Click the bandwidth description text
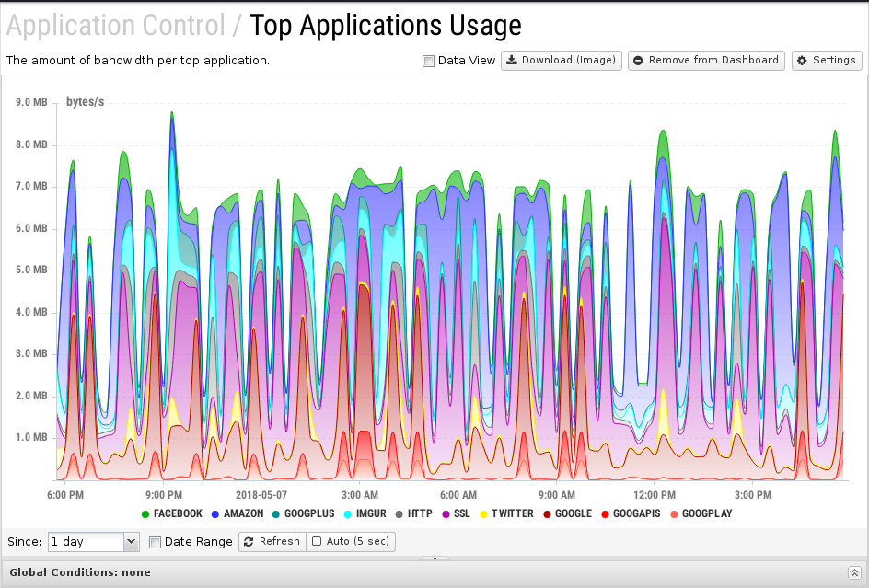 [x=138, y=61]
